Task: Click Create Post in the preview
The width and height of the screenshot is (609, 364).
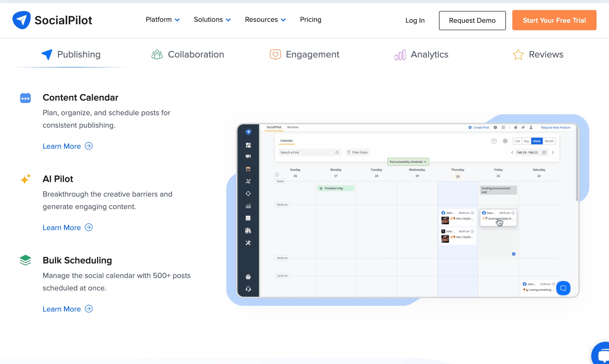Action: point(479,127)
